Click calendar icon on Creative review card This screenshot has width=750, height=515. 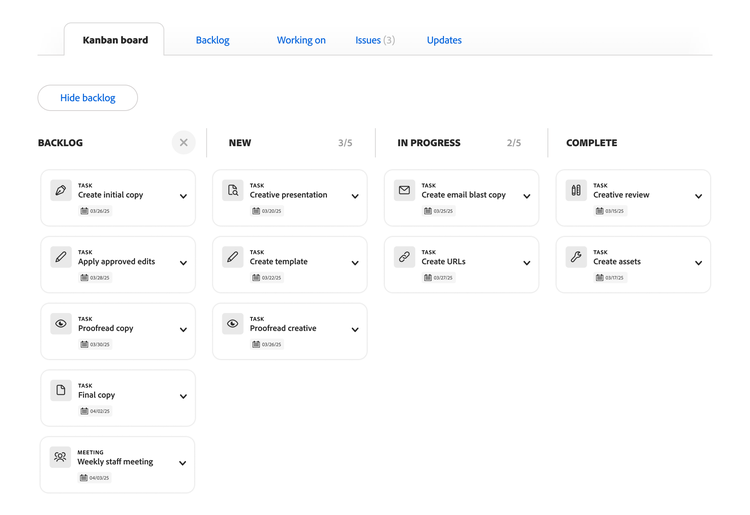point(599,211)
